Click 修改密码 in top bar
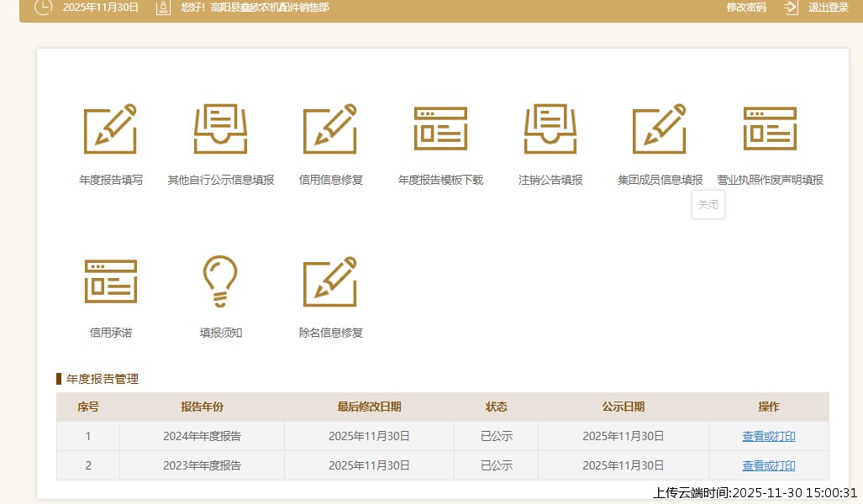This screenshot has width=863, height=504. point(746,8)
